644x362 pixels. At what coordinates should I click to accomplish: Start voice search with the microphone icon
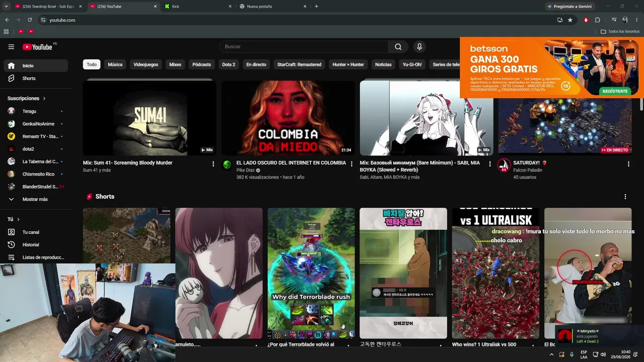[x=419, y=47]
